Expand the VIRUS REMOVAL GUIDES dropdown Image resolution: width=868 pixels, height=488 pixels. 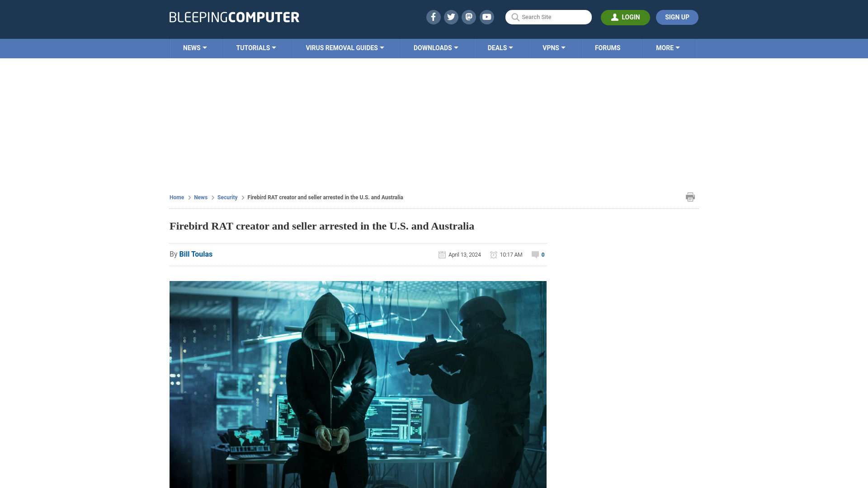(344, 48)
